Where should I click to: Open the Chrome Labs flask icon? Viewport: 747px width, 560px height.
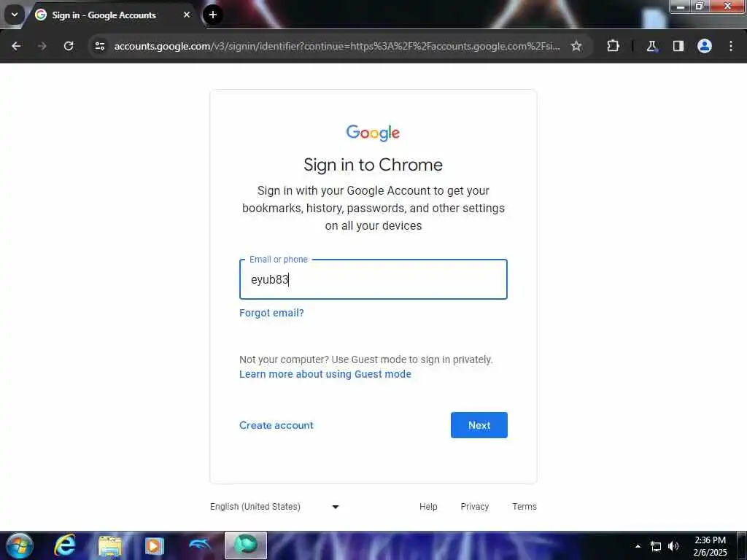651,46
